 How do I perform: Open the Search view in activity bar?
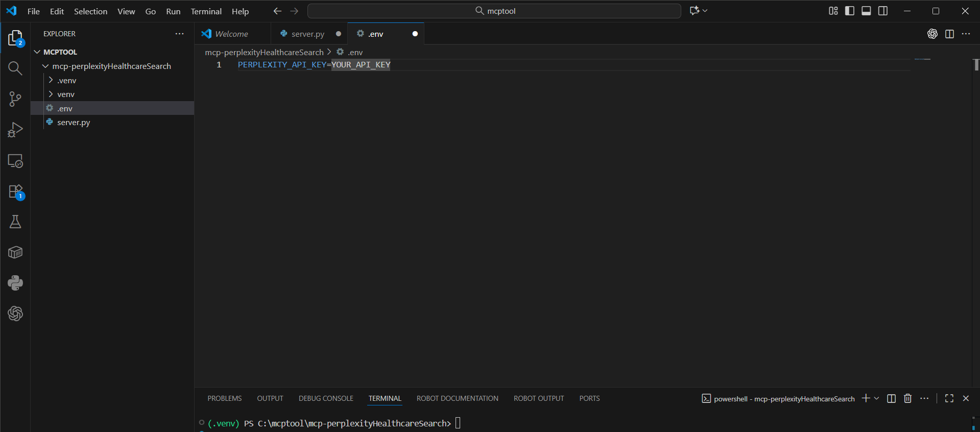(15, 68)
